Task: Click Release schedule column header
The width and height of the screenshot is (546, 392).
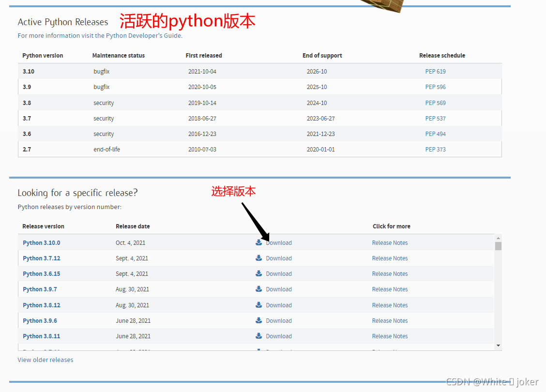Action: click(x=442, y=55)
